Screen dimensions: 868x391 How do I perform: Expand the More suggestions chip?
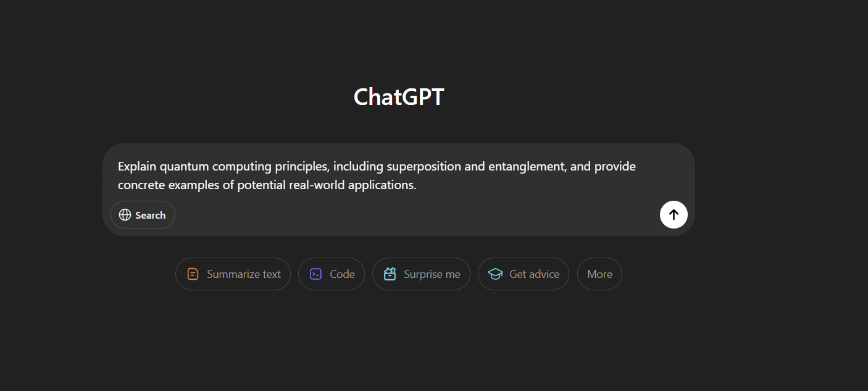click(x=599, y=274)
